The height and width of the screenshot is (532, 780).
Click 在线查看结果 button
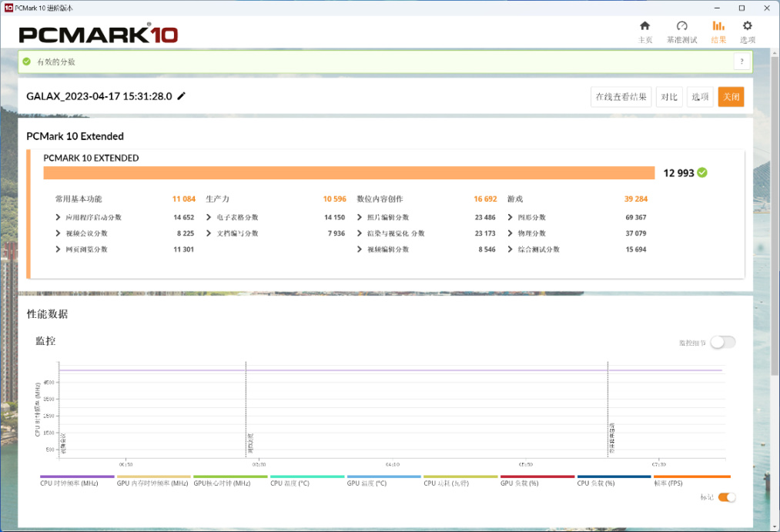pyautogui.click(x=621, y=97)
